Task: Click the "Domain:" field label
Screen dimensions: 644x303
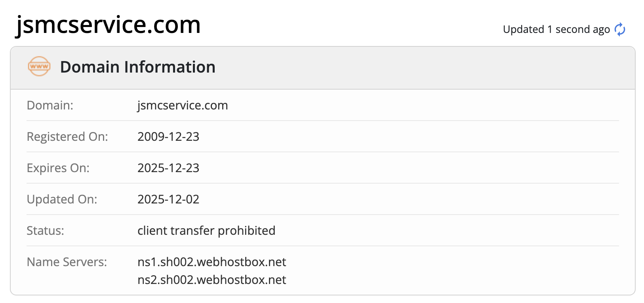Action: [50, 105]
